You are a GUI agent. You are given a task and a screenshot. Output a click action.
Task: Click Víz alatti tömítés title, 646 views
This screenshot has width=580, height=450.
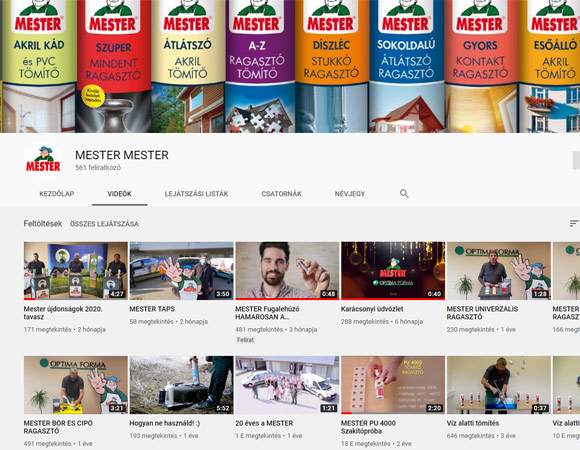(x=473, y=423)
